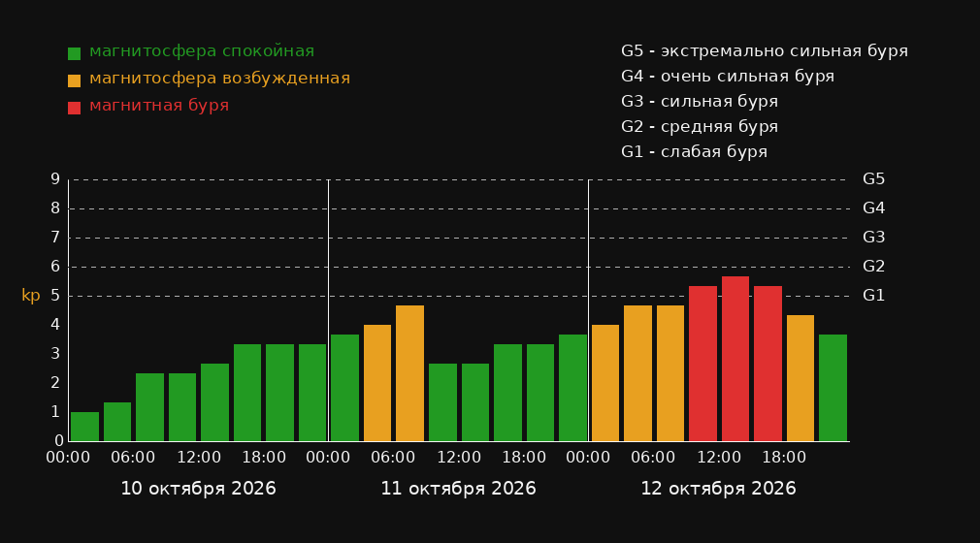
Task: Click the orange bar for 06:00–09:00 on 12 октября
Action: click(670, 373)
